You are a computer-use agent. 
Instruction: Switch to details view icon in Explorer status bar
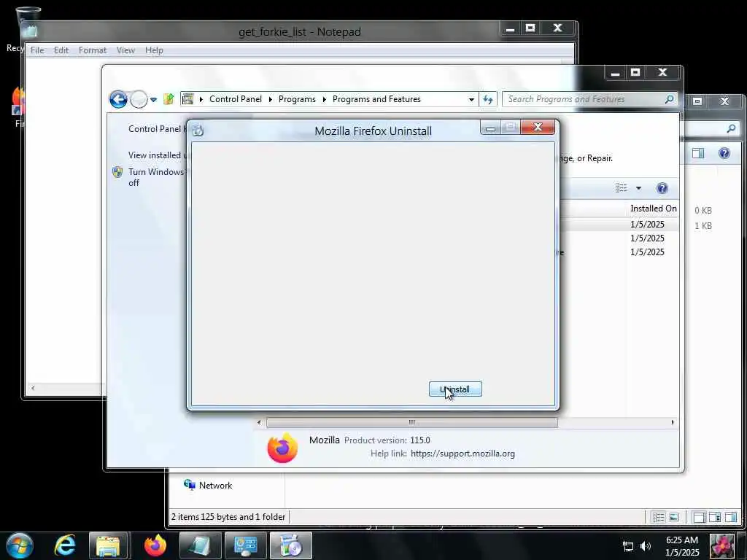click(658, 517)
